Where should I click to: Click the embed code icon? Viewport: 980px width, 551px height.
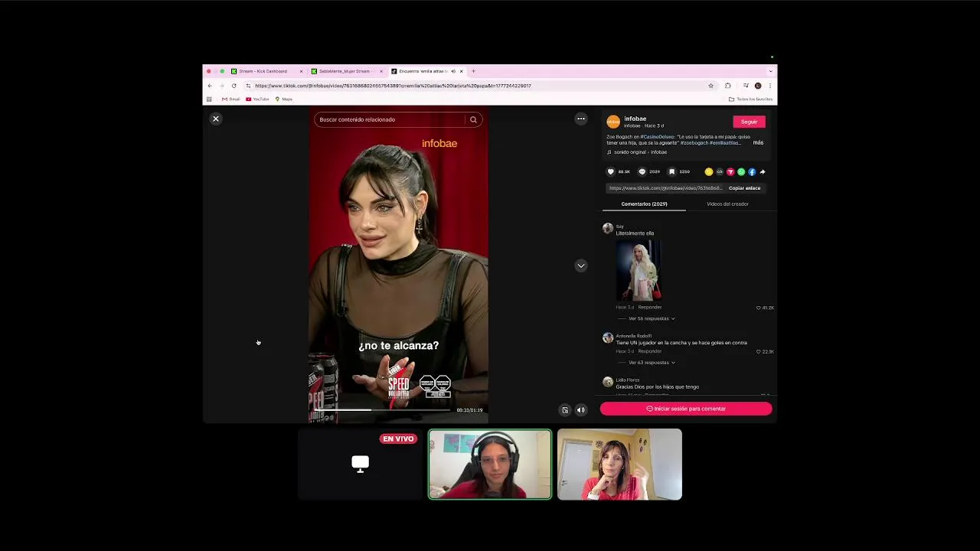coord(720,171)
